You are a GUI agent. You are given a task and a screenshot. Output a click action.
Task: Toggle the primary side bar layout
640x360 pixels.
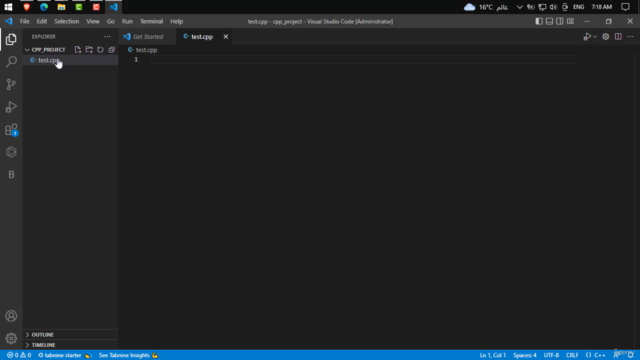pos(539,21)
